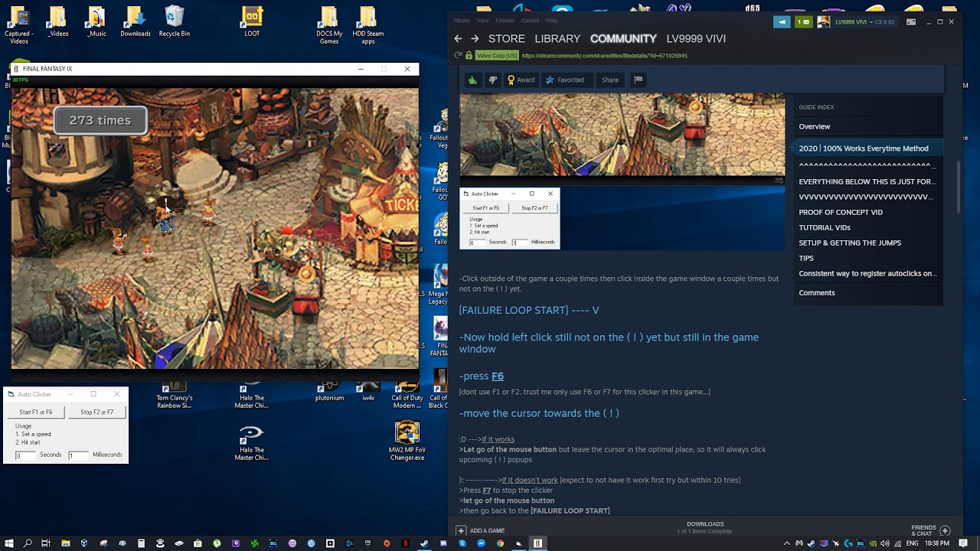Switch Steam to Big Picture mode
This screenshot has width=980, height=551.
click(x=911, y=22)
